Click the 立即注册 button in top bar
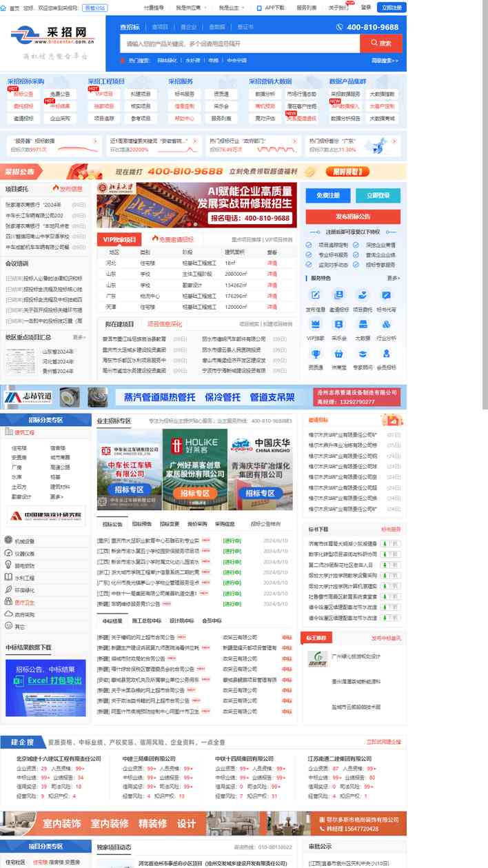Image resolution: width=488 pixels, height=868 pixels. point(391,8)
